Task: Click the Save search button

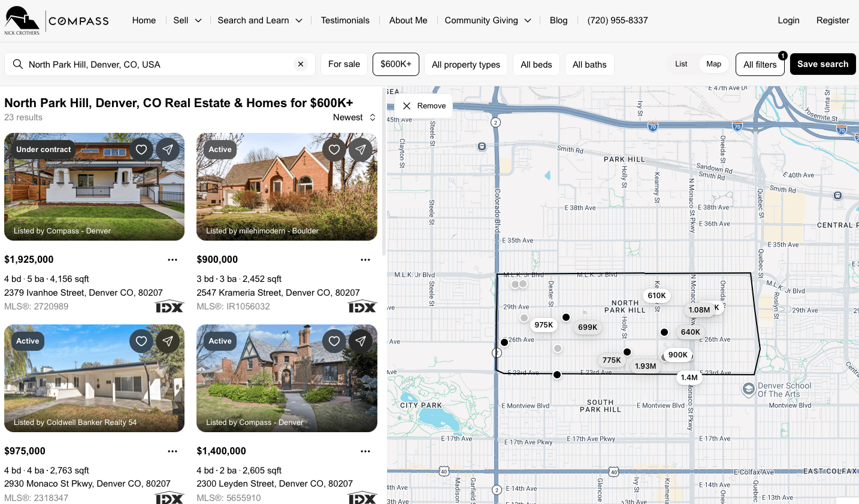Action: (x=822, y=64)
